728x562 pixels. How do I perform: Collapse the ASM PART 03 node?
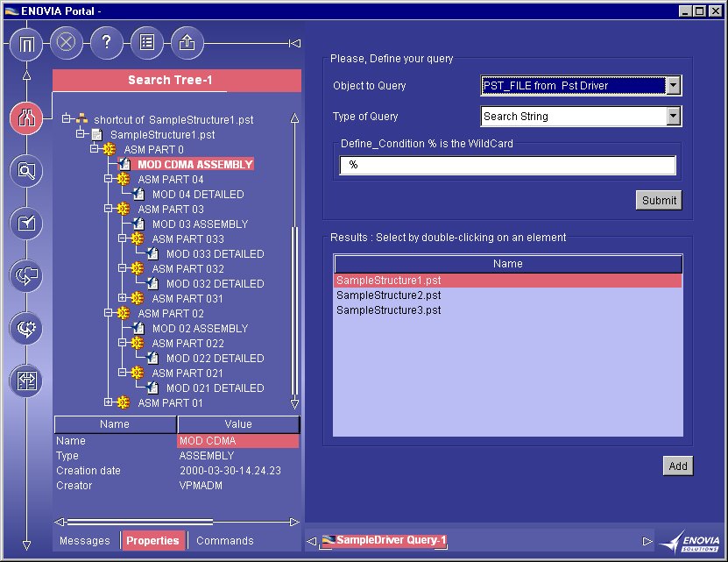[x=108, y=209]
